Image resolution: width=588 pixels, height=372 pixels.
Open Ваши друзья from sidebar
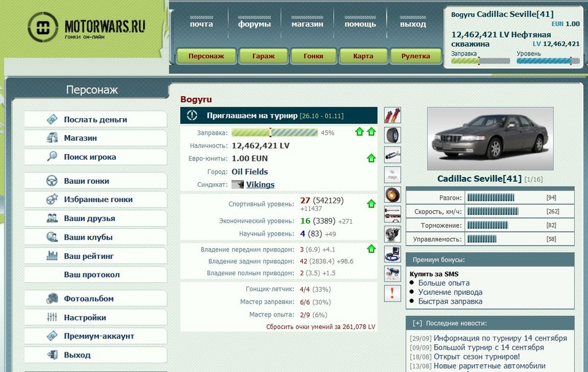pos(95,219)
